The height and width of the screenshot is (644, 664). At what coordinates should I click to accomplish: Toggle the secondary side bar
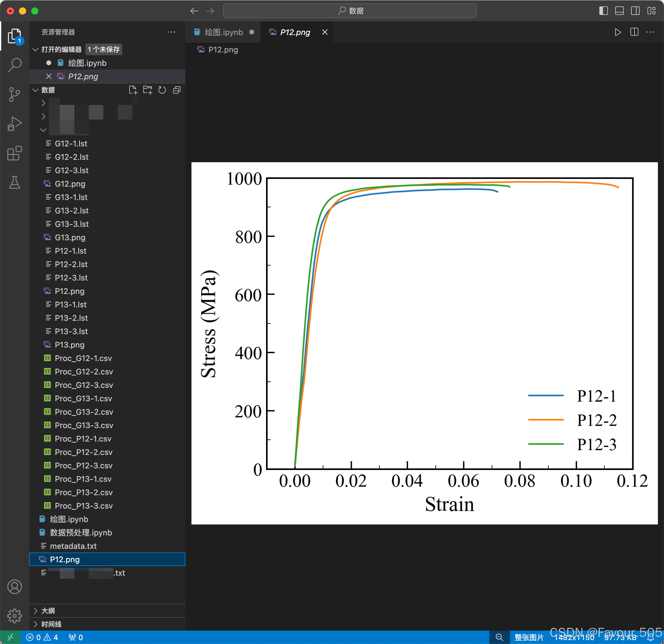pyautogui.click(x=635, y=11)
